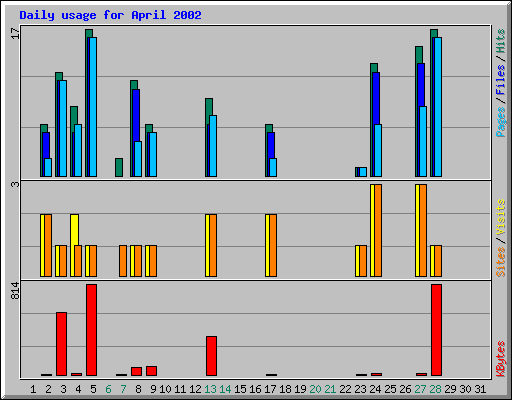The image size is (512, 400).
Task: Click the orange sites bar for day 27
Action: [423, 230]
